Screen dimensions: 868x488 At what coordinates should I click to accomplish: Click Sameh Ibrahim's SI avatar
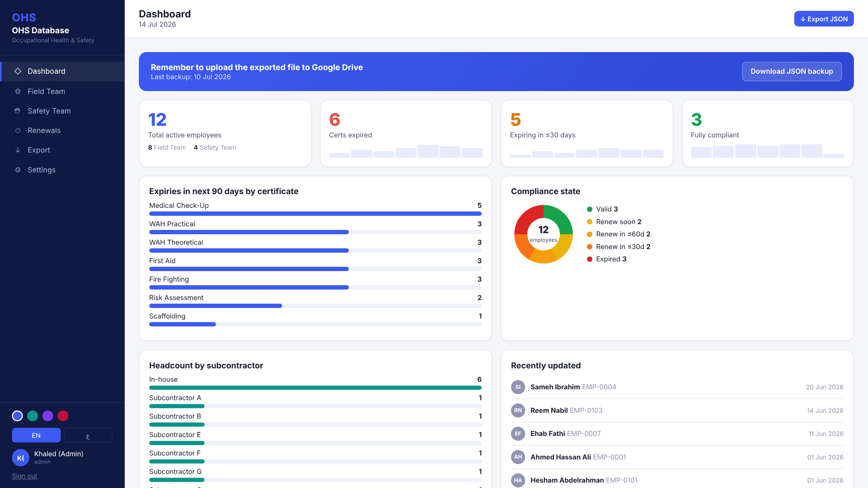(518, 387)
